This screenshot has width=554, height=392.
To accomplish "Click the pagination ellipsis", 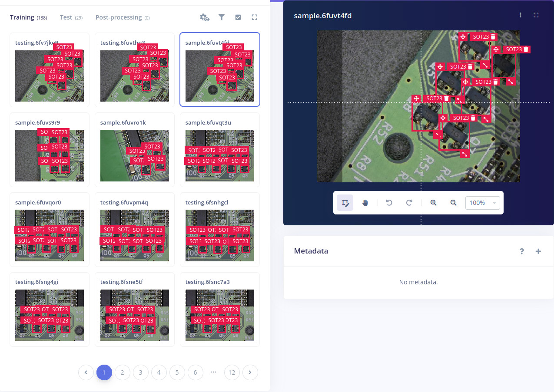I will coord(213,372).
